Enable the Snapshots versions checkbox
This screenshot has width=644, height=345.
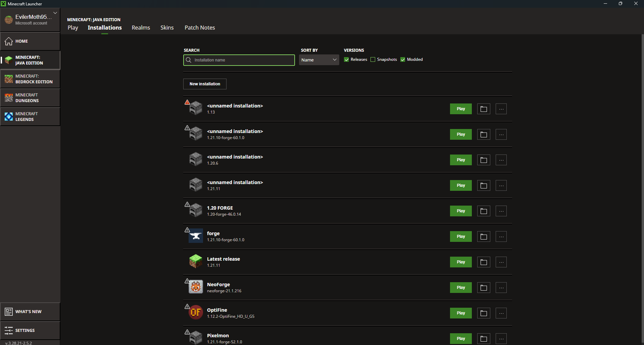[373, 59]
